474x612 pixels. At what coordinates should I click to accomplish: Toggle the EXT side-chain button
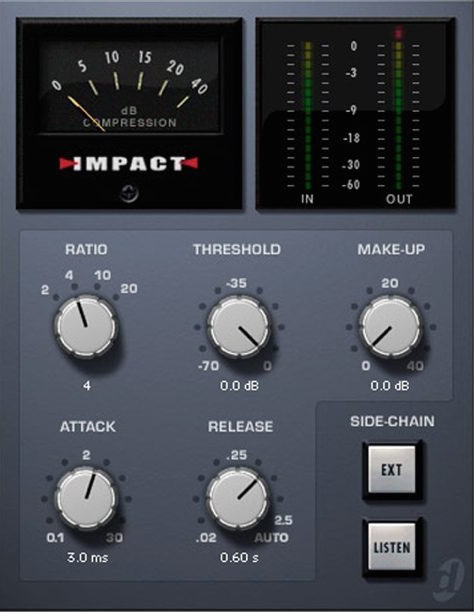pos(392,470)
